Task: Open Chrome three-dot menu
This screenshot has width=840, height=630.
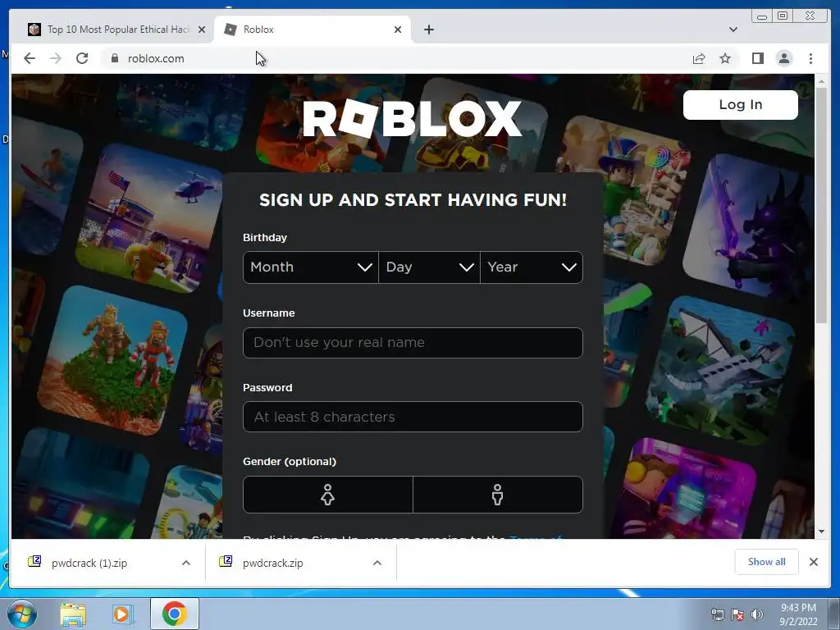Action: [x=810, y=58]
